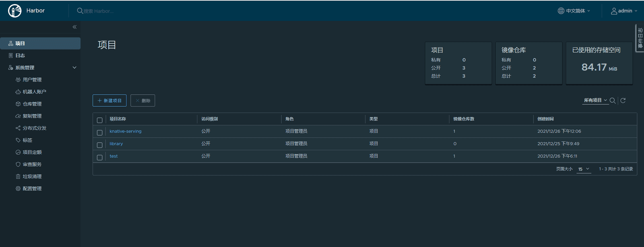Click the 新建项目 button
644x247 pixels.
coord(109,101)
